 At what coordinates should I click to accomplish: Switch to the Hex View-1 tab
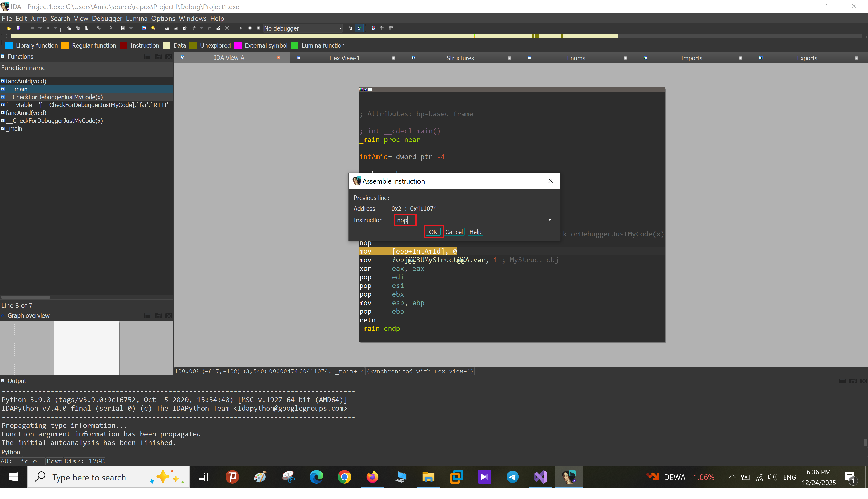pos(344,58)
